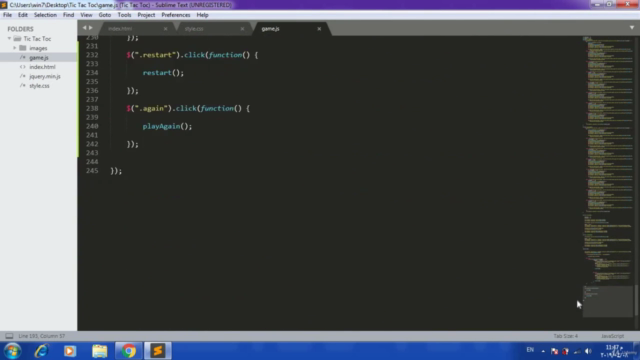This screenshot has width=640, height=360.
Task: Close the index.html tab
Action: pos(165,29)
